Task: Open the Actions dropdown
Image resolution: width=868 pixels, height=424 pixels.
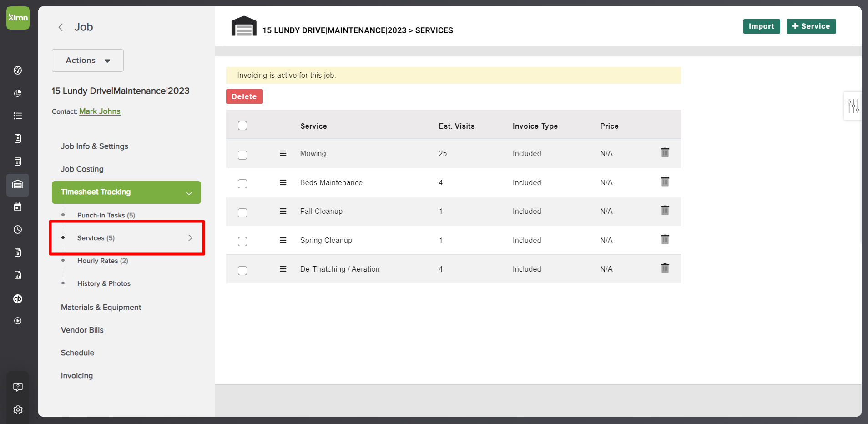Action: (87, 60)
